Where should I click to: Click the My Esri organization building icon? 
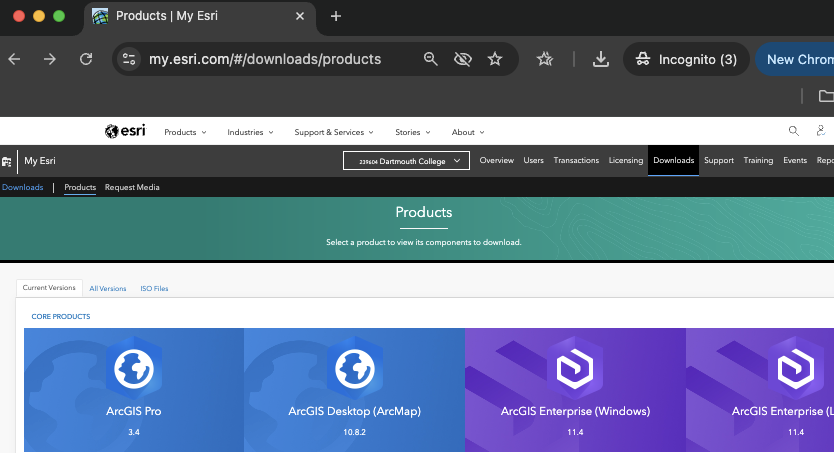[x=6, y=162]
